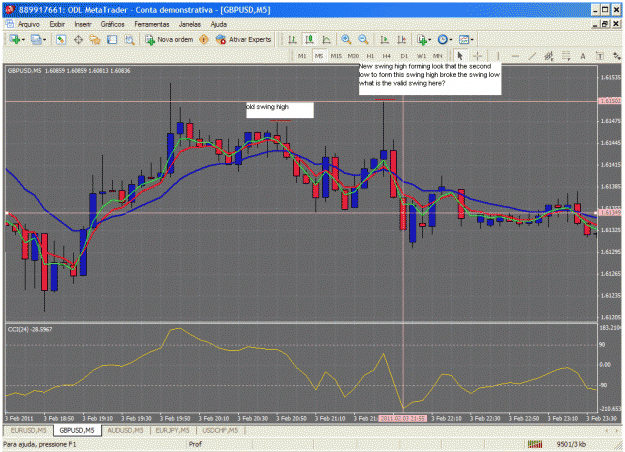Zoom out on the chart
The width and height of the screenshot is (625, 452).
pyautogui.click(x=363, y=39)
